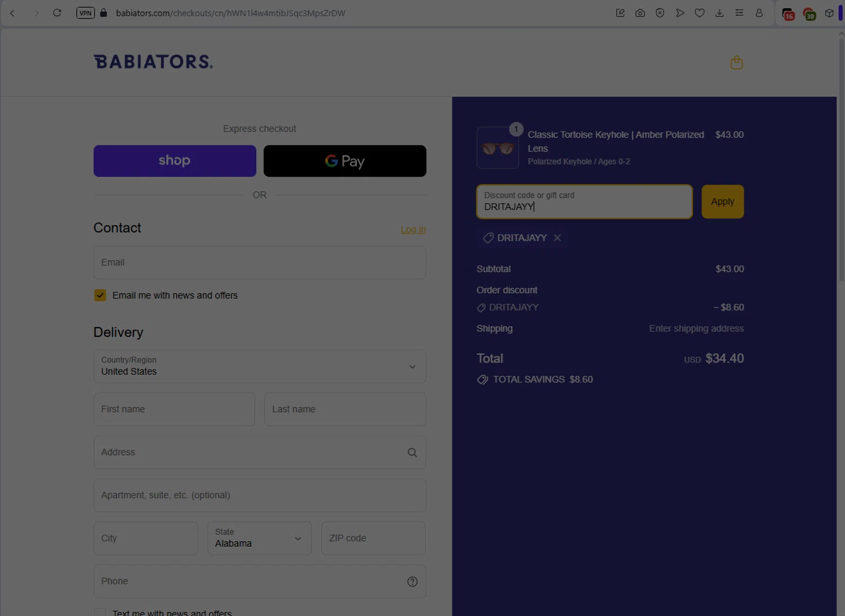Go back using the browser back arrow

(12, 13)
